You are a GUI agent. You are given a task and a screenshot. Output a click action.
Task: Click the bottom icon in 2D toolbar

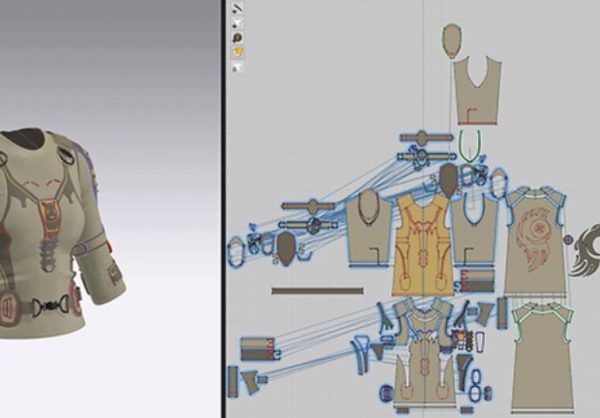pos(239,67)
